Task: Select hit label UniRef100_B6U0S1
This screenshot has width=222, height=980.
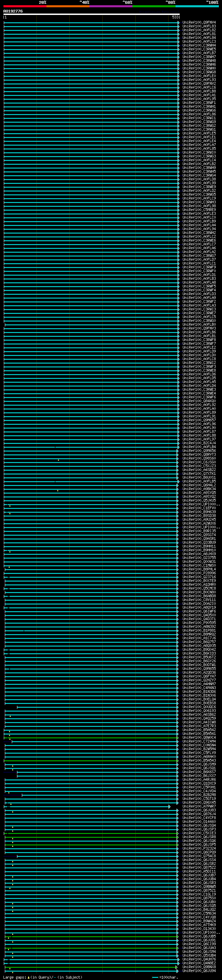Action: pyautogui.click(x=199, y=477)
